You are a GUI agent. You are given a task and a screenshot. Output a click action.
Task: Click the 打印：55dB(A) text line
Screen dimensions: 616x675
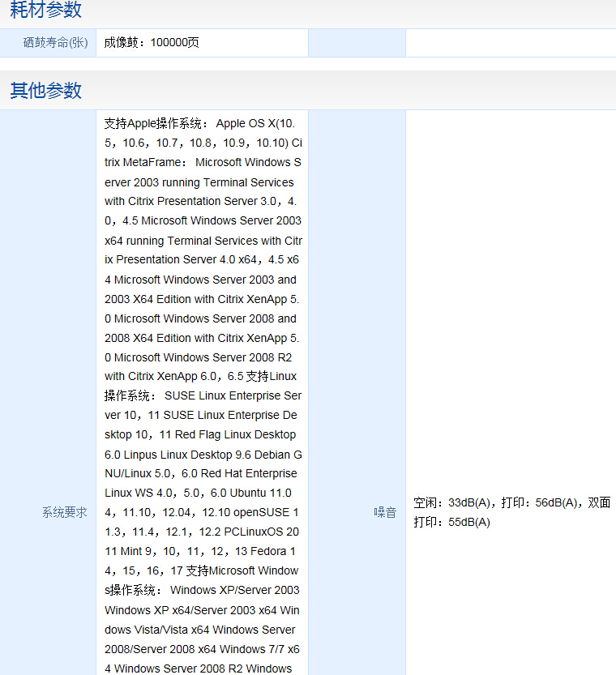[x=452, y=522]
